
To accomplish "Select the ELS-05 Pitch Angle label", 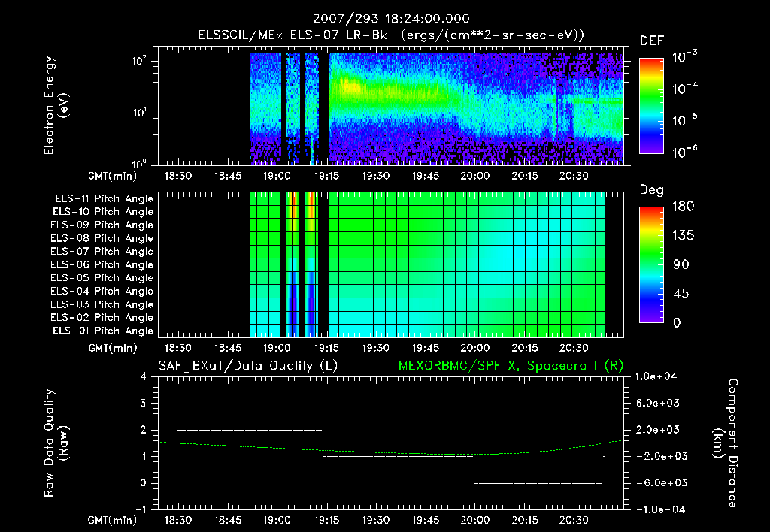I will click(x=102, y=278).
